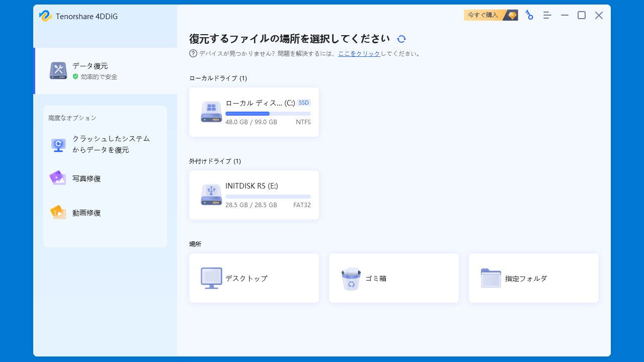Click the C: drive usage bar

(268, 114)
